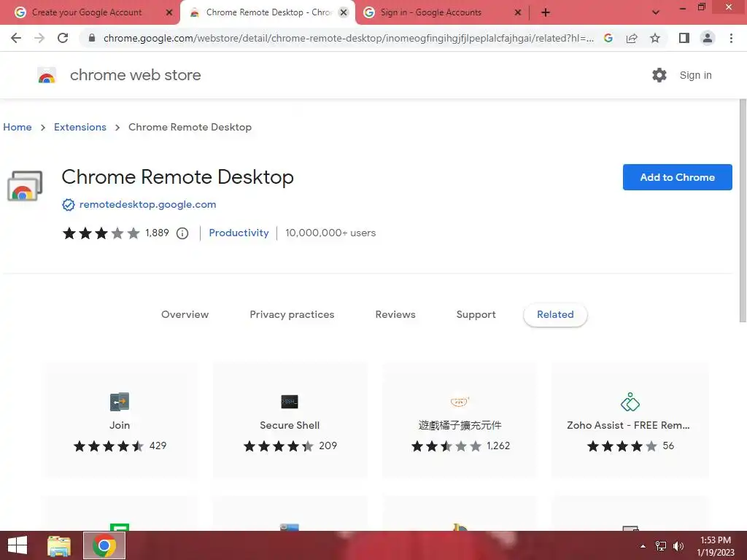This screenshot has width=747, height=560.
Task: Click the 10,000,000+ users text
Action: [x=330, y=233]
